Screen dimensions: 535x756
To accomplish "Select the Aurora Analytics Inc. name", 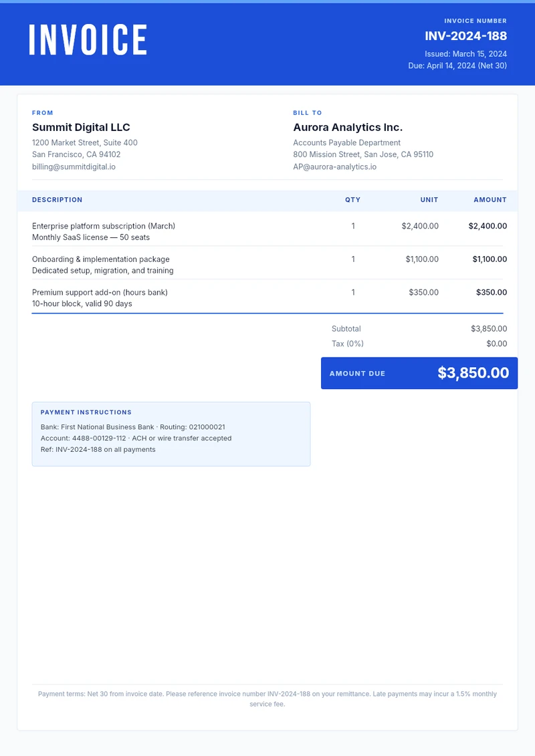I will 348,127.
